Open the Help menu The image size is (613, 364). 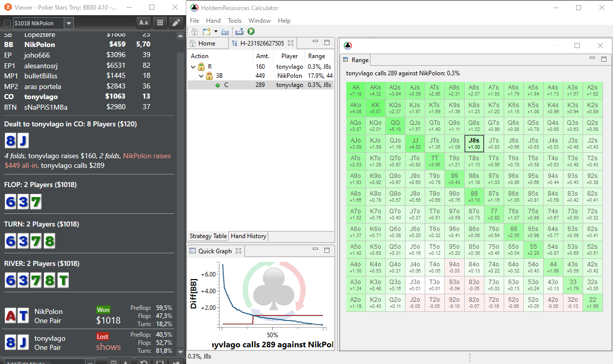pos(284,21)
